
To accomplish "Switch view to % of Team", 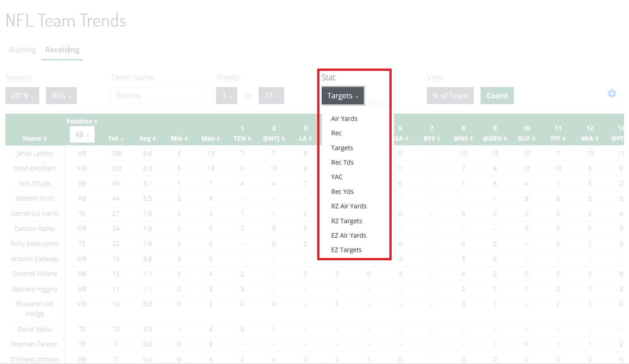I will [x=450, y=96].
